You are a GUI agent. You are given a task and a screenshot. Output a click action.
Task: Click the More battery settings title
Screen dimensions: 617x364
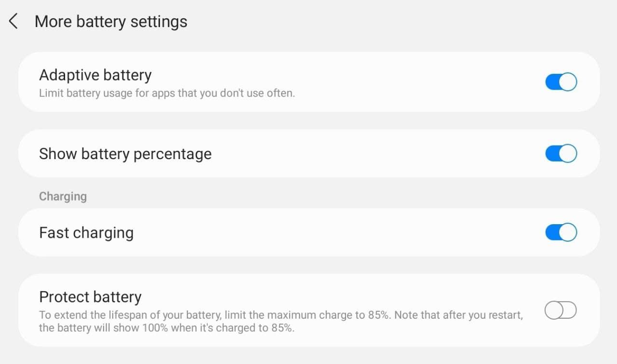point(110,21)
